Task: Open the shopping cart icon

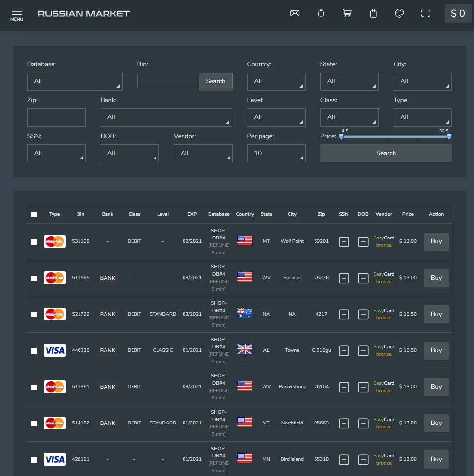Action: [x=347, y=13]
